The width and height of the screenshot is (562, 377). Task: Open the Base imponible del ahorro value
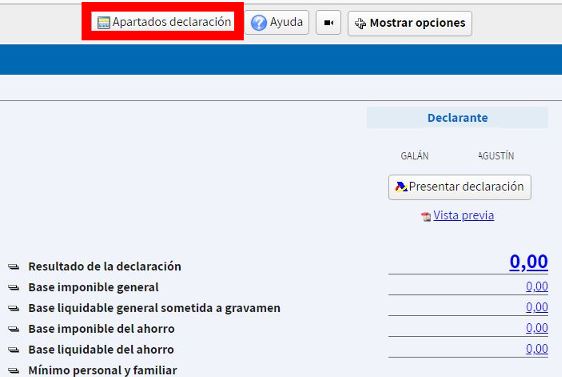coord(537,328)
